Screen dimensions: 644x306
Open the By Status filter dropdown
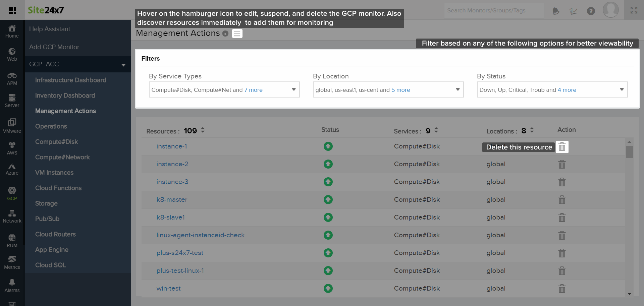(552, 90)
